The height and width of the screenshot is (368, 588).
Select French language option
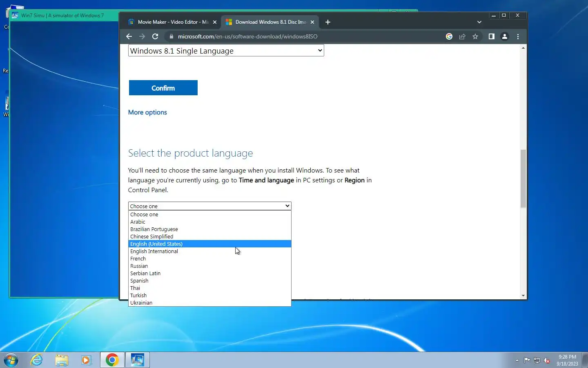(210, 258)
